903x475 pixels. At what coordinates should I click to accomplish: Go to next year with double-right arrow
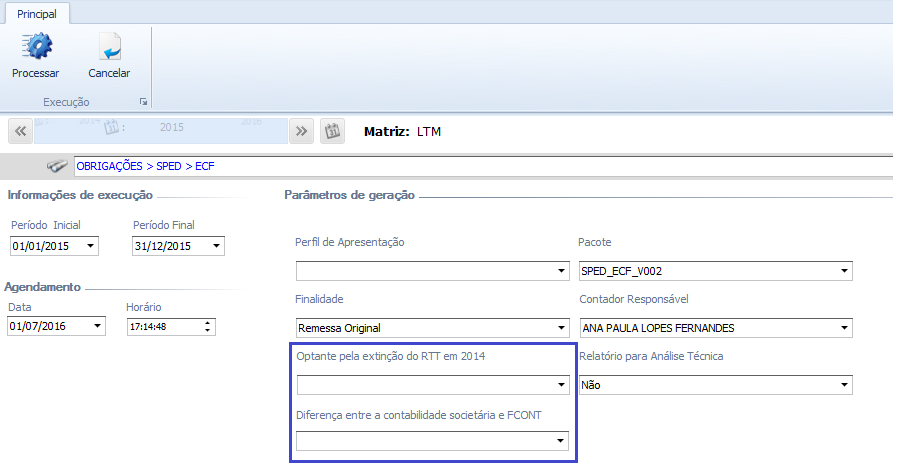pyautogui.click(x=301, y=131)
